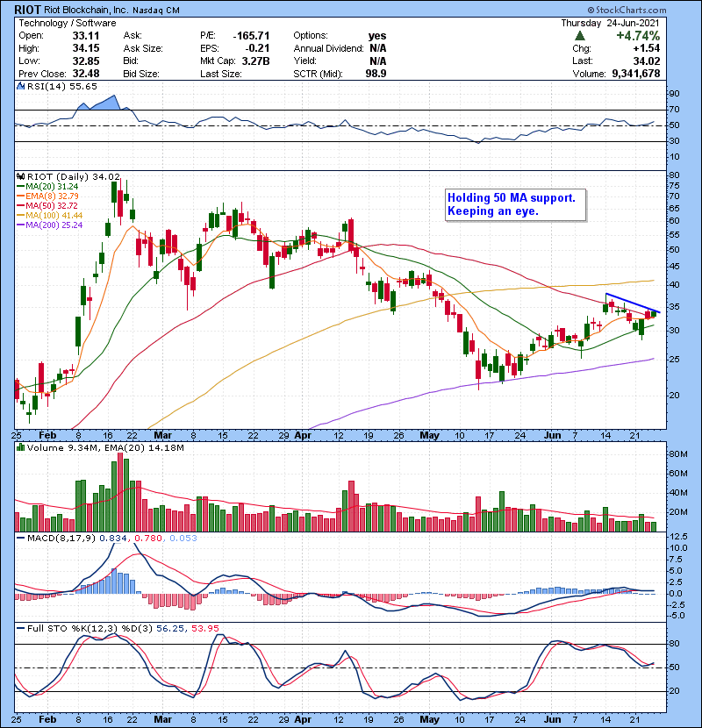Viewport: 702px width, 728px height.
Task: Click the EMA(8) 32.79 legend entry
Action: tap(47, 196)
